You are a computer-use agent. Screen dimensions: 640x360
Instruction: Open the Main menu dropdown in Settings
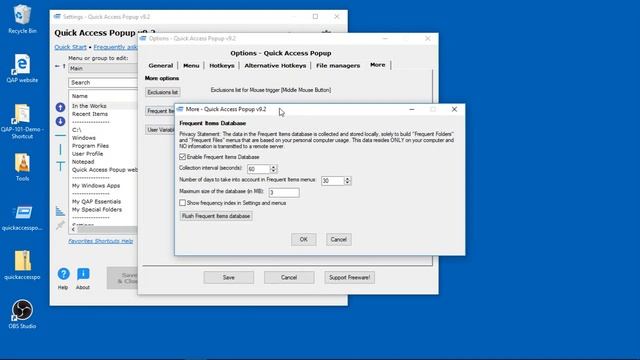[x=103, y=69]
